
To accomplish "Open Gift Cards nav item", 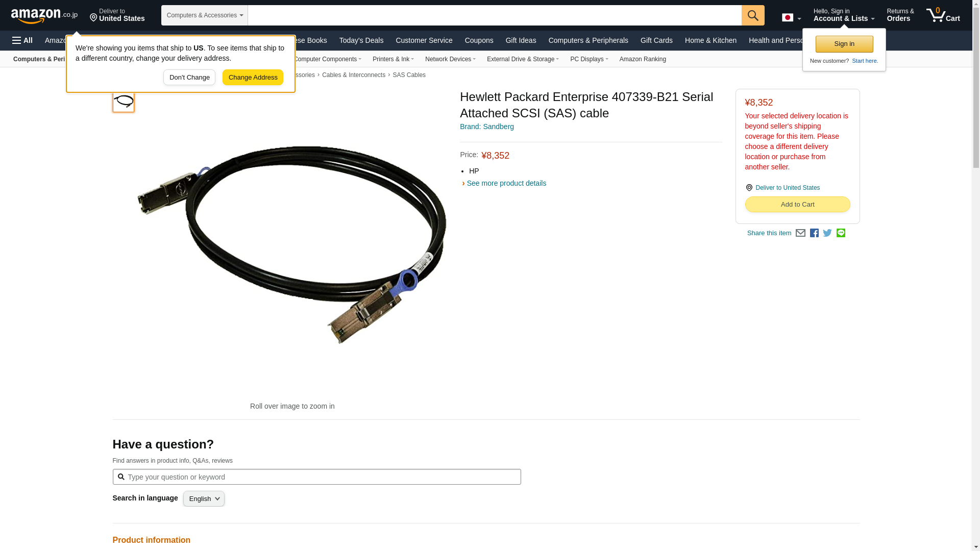I will click(x=656, y=40).
